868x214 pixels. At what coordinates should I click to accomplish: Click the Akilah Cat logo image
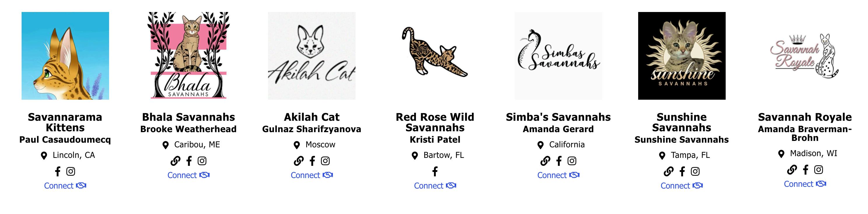tap(312, 56)
